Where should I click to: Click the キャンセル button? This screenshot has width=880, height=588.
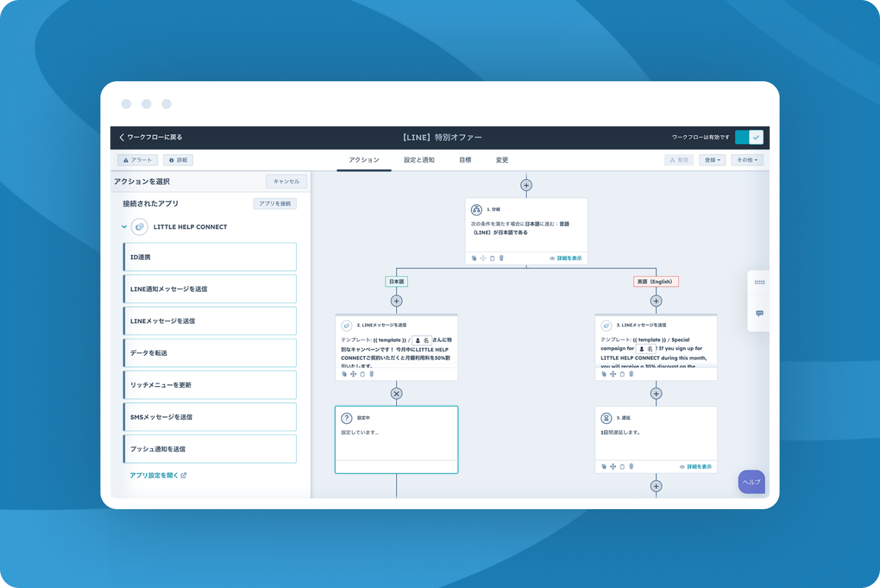(x=286, y=182)
